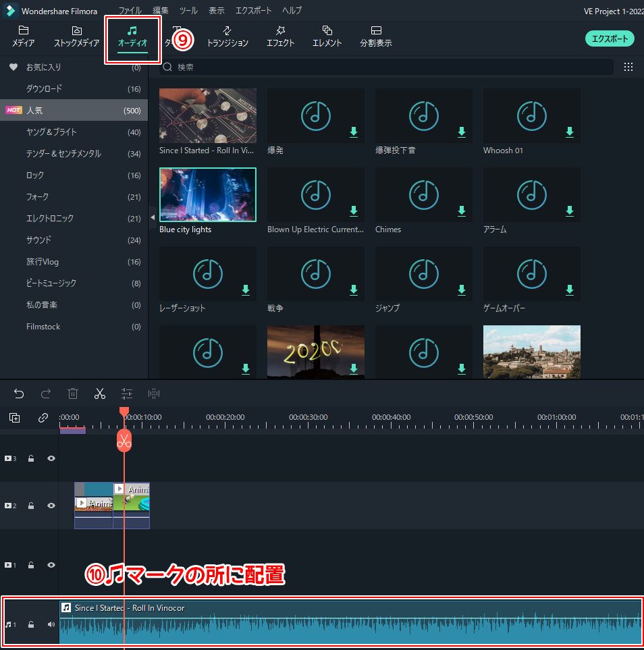Change thumbnail grid view with dots icon
This screenshot has height=650, width=644.
628,67
